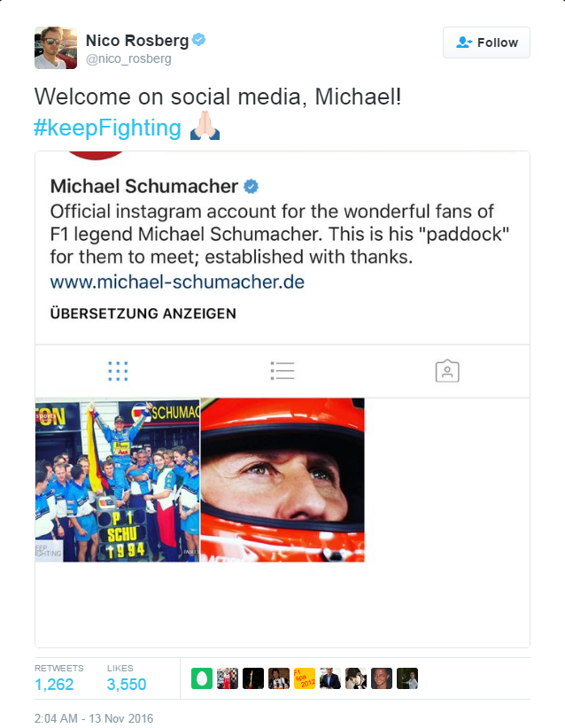Open the #keepFighting hashtag
Screen dimensions: 565x728
point(107,128)
